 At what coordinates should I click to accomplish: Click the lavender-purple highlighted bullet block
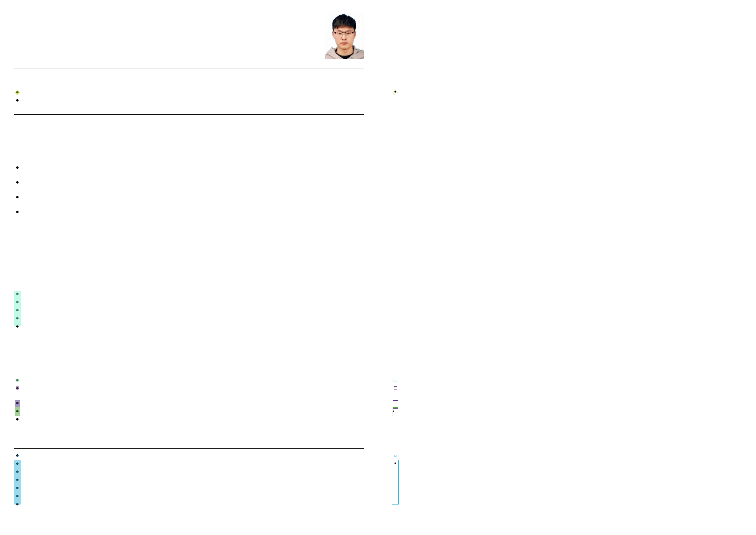(x=17, y=404)
